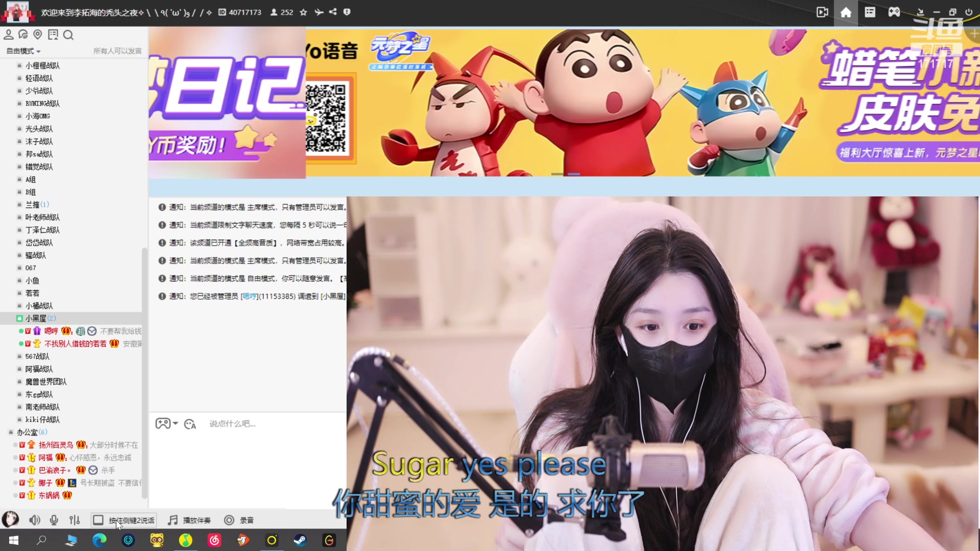
Task: Open the gamepad games icon top right
Action: tap(894, 12)
